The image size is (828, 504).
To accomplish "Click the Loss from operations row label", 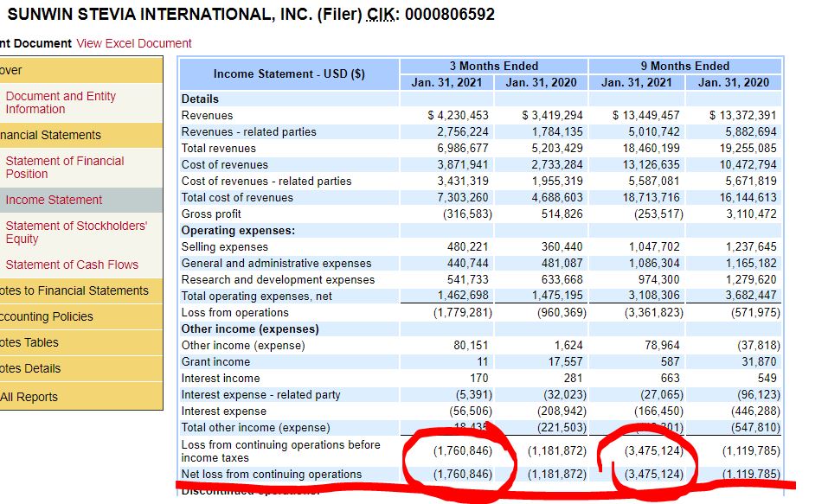I will [x=234, y=312].
